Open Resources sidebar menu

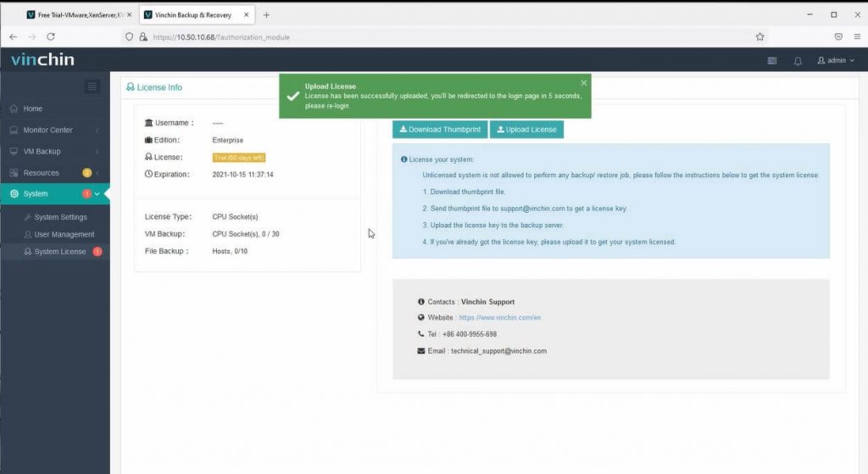55,173
